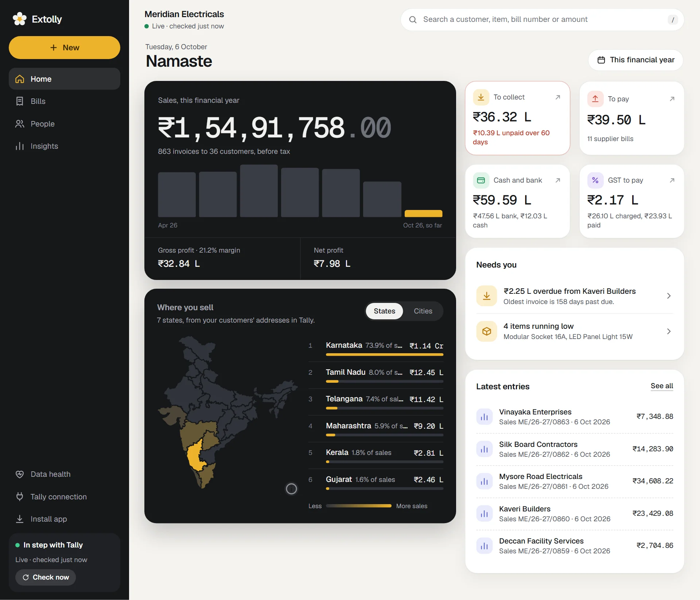Image resolution: width=700 pixels, height=600 pixels.
Task: Focus the customer search field
Action: pos(542,20)
